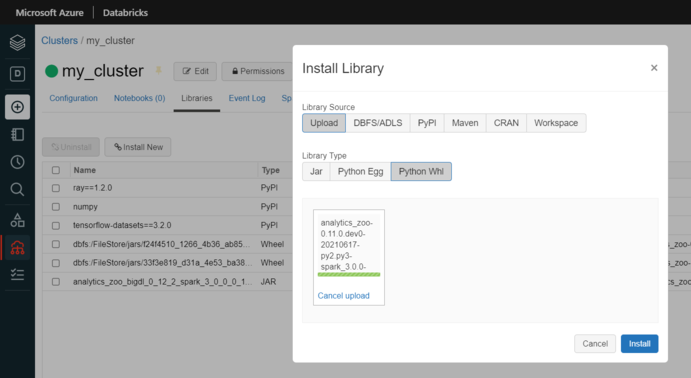Click the Name column header
Viewport: 691px width, 378px height.
point(85,170)
